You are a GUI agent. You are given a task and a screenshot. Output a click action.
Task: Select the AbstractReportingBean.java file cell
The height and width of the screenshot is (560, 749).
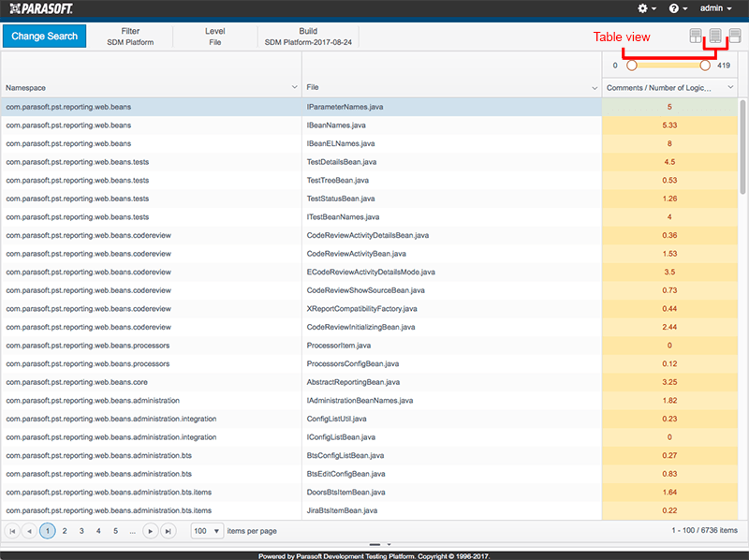point(451,382)
